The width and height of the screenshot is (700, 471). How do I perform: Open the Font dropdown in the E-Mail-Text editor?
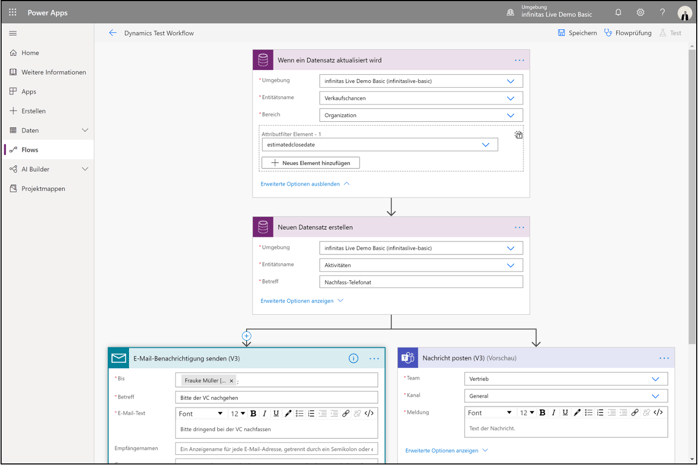(x=200, y=414)
